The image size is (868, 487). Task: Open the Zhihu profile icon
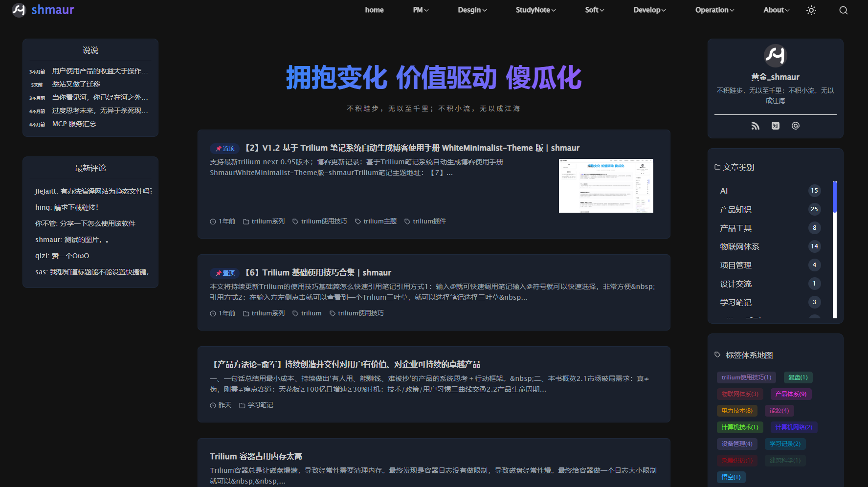coord(775,126)
